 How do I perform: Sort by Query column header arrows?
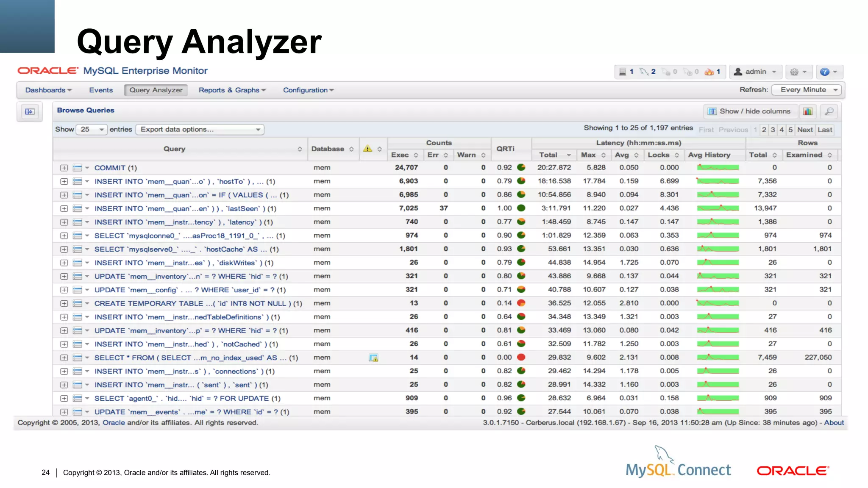click(x=300, y=149)
